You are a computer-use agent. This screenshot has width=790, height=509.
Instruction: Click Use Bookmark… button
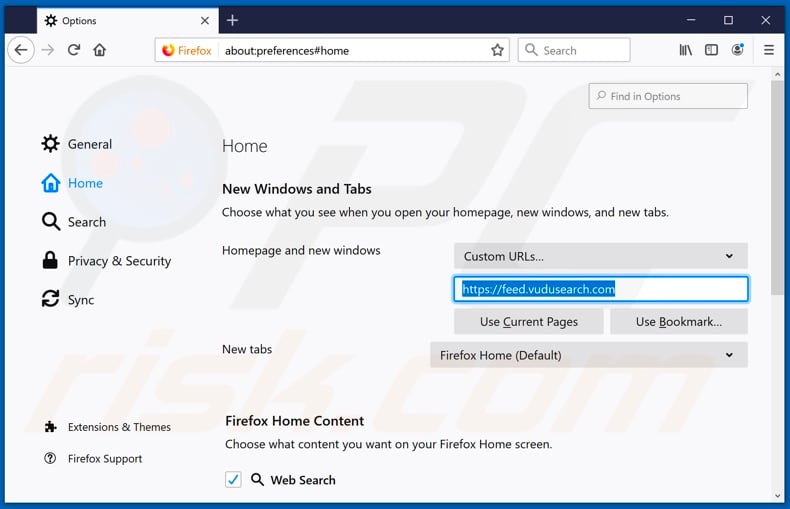(679, 322)
